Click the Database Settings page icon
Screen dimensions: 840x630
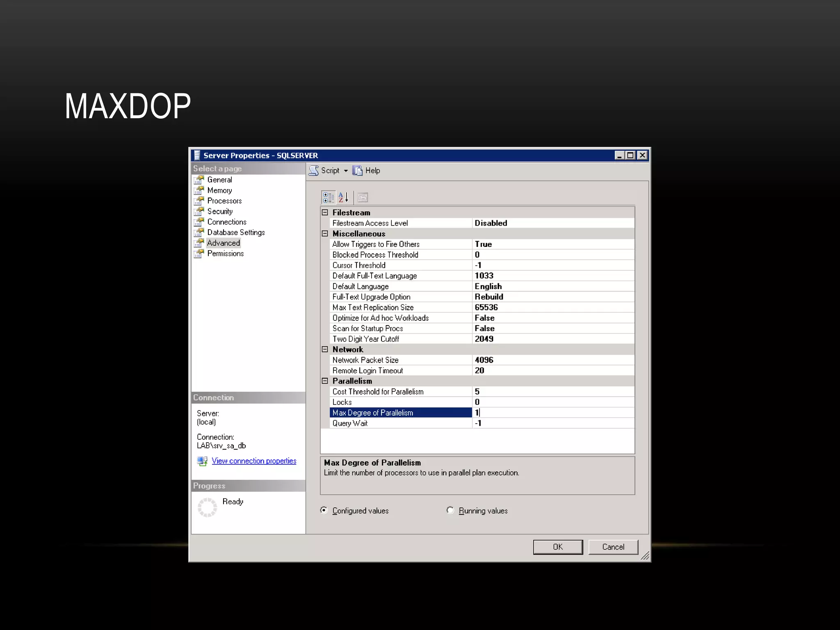[x=199, y=233]
